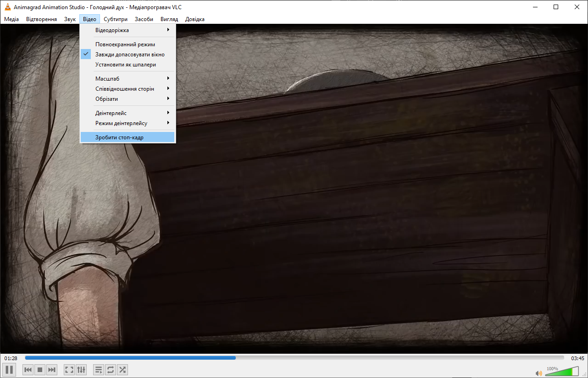Toggle fullscreen with the toolbar icon
This screenshot has width=588, height=378.
[x=69, y=369]
